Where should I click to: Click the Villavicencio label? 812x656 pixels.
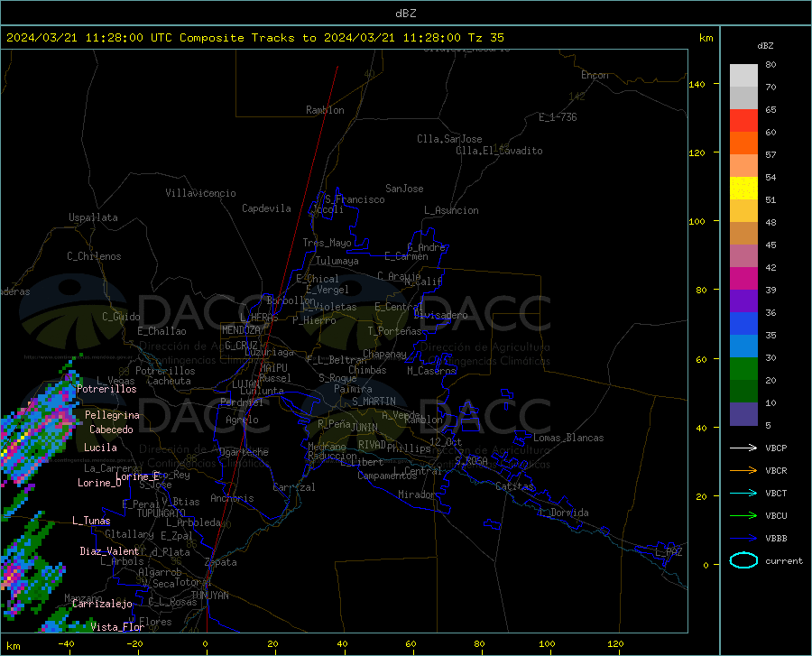click(x=200, y=193)
